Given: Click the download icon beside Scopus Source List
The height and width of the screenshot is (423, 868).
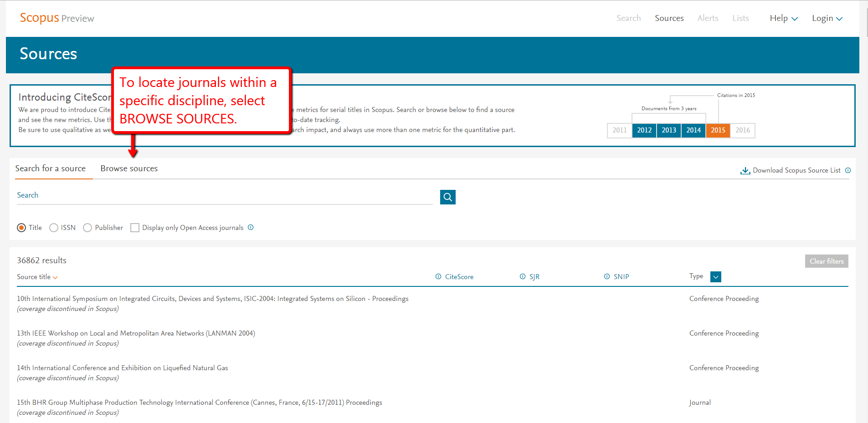Looking at the screenshot, I should [x=745, y=170].
